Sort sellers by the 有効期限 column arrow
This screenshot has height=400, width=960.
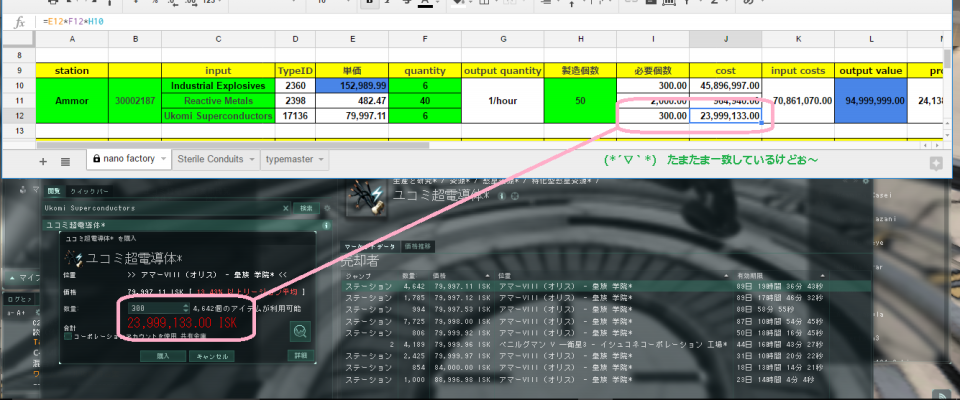(x=820, y=276)
